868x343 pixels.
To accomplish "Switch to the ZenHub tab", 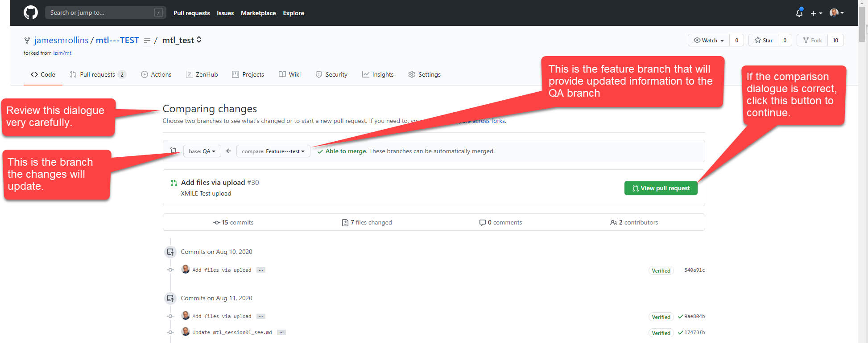I will tap(202, 74).
